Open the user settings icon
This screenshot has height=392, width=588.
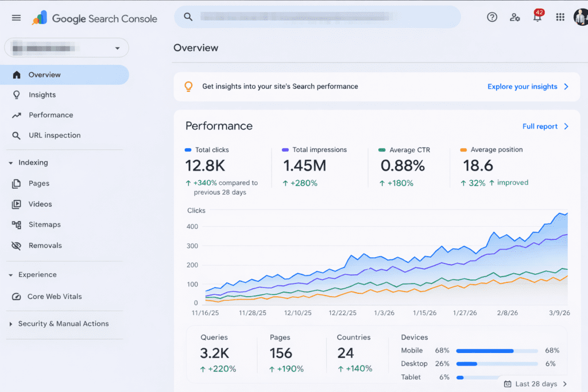[x=515, y=17]
